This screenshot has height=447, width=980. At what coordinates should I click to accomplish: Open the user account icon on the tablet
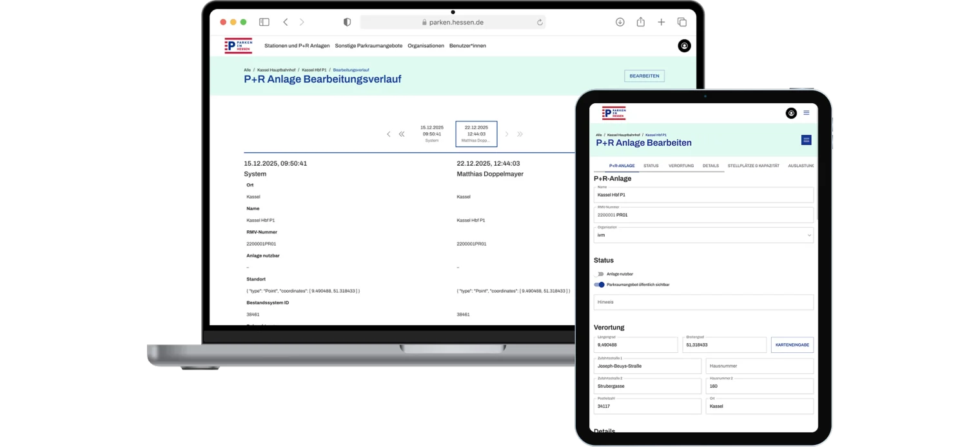(791, 114)
